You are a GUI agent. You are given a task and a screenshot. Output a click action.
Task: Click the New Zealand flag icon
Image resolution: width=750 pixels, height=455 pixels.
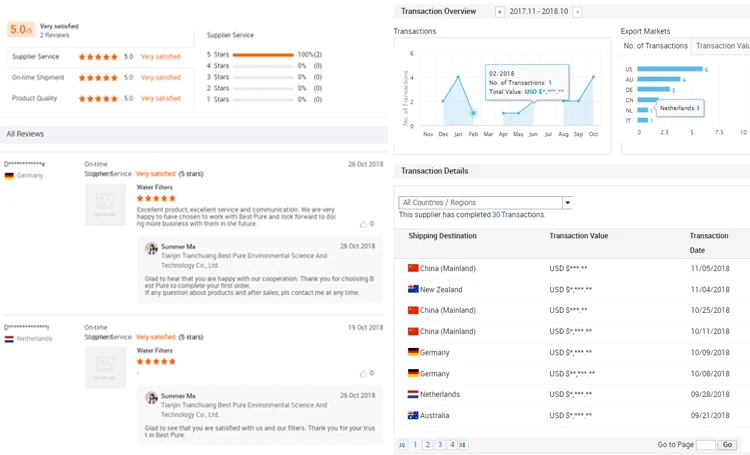click(413, 289)
